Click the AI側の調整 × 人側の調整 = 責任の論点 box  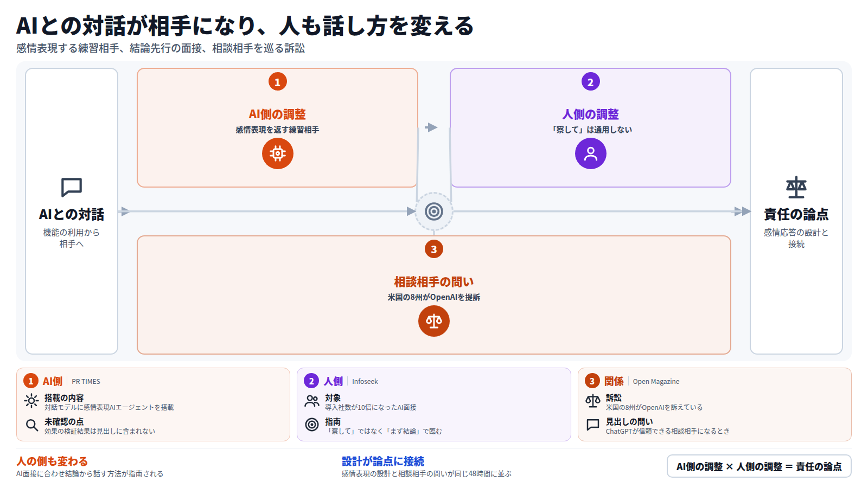(x=759, y=466)
